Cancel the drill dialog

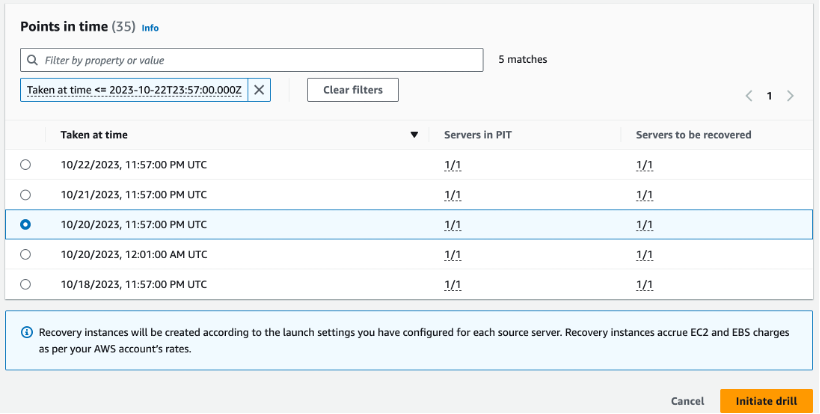click(687, 401)
